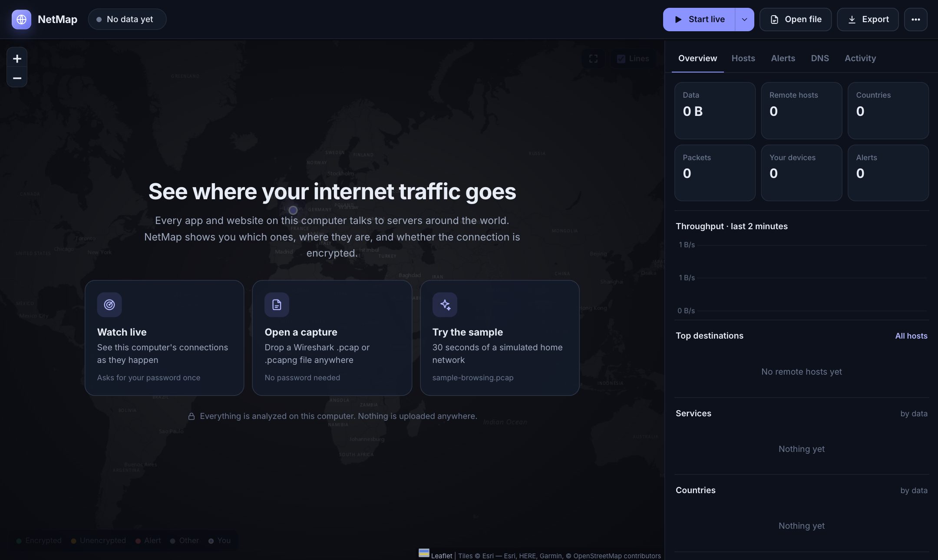
Task: Click the Packets stat card
Action: (x=715, y=173)
